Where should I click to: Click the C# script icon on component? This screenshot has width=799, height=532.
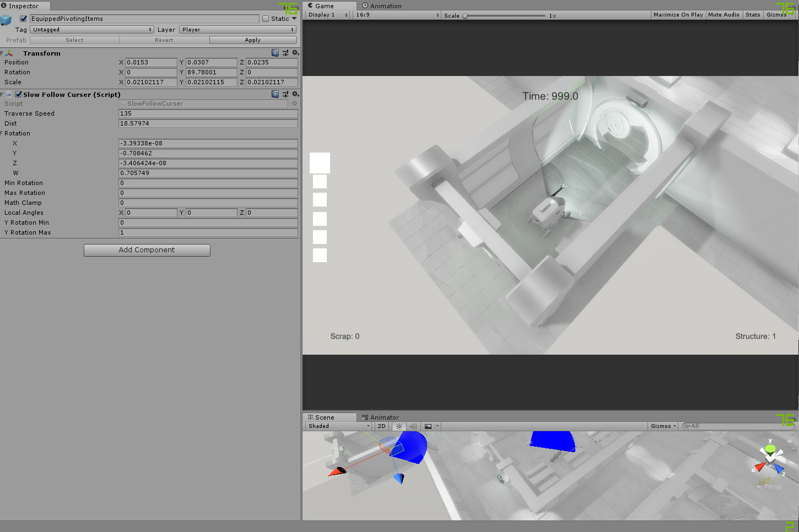pos(9,95)
